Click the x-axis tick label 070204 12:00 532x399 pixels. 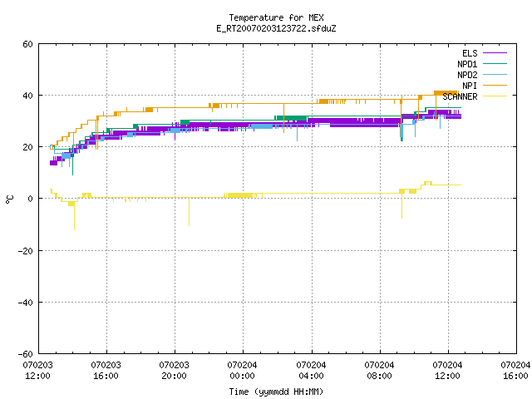pos(447,371)
